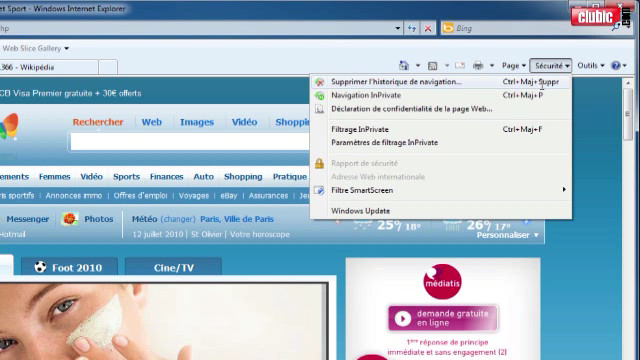This screenshot has width=640, height=360.
Task: Click the red stop loading button
Action: click(x=428, y=28)
